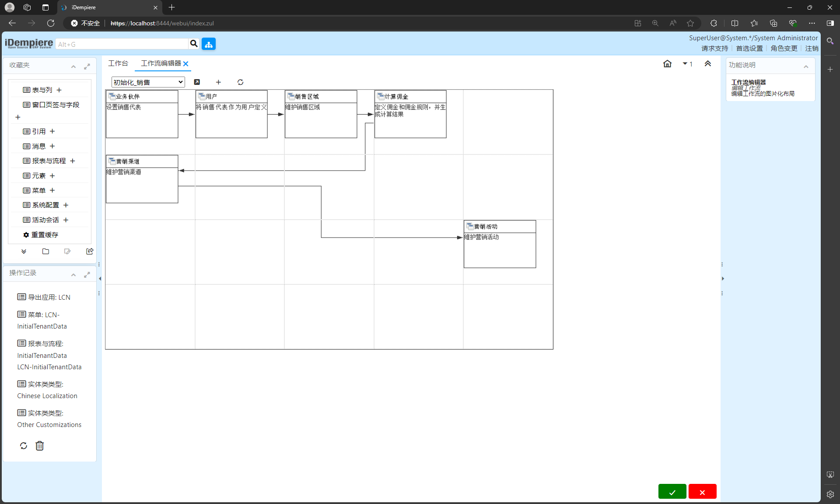Open 表与列 favorite
The image size is (840, 504).
coord(38,90)
